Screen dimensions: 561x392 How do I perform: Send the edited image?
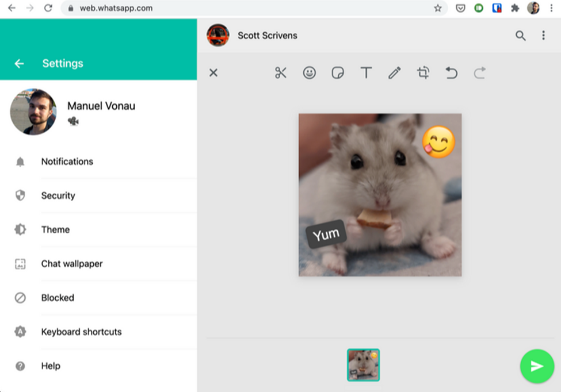(537, 366)
